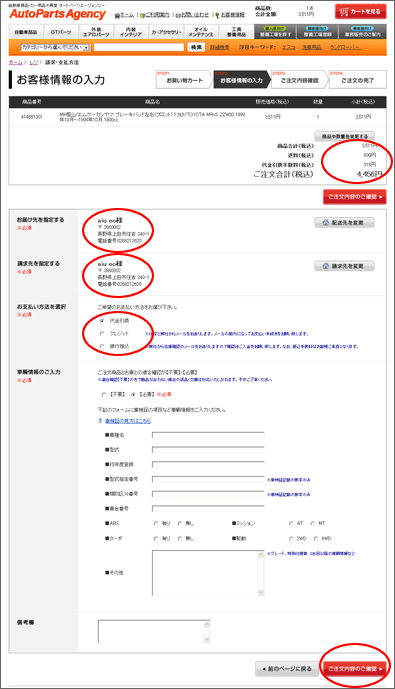
Task: Go to レジ breadcrumb link
Action: pyautogui.click(x=34, y=63)
